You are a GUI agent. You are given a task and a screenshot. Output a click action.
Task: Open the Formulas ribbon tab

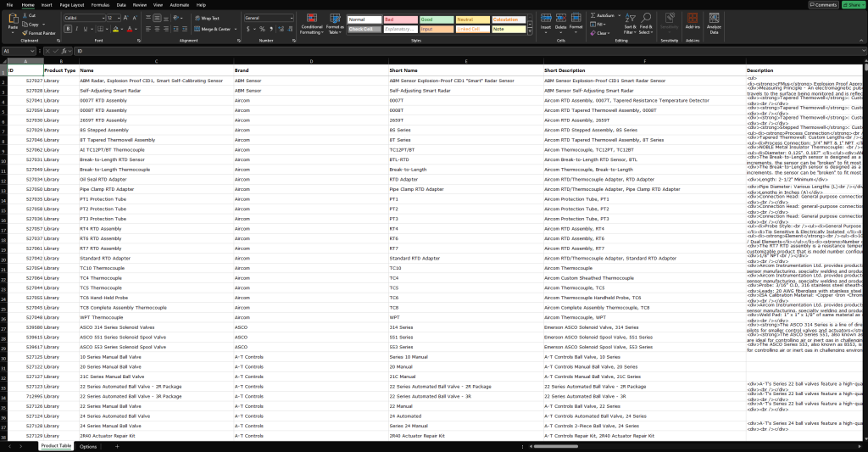click(100, 4)
